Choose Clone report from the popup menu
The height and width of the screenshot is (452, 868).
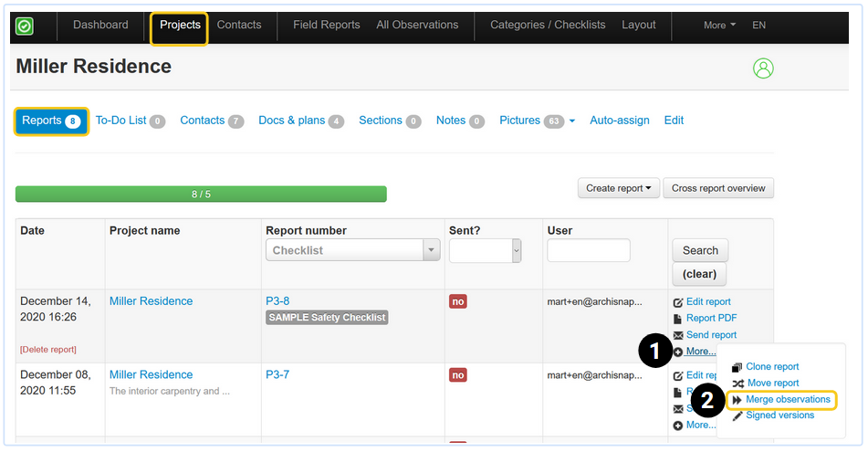click(x=772, y=367)
